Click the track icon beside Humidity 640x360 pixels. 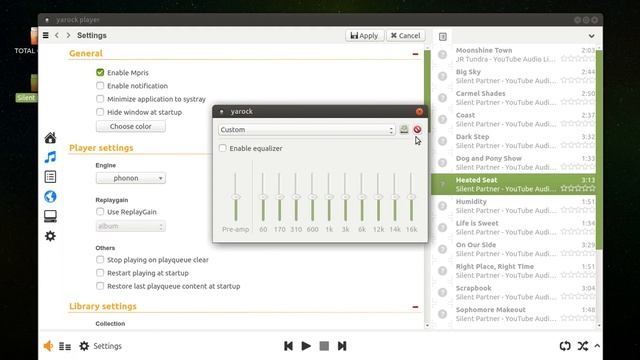pos(442,206)
